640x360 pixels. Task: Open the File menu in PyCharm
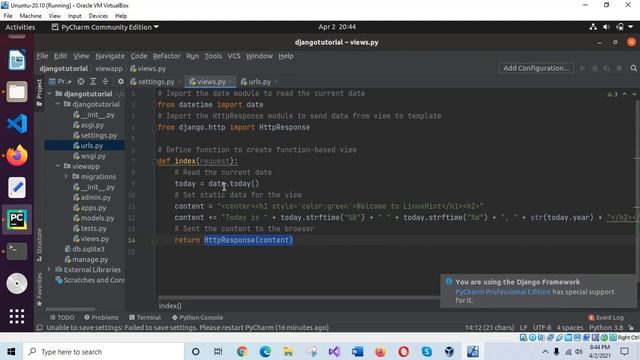point(42,56)
